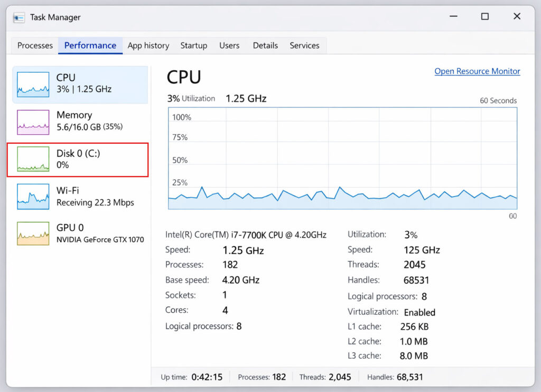541x392 pixels.
Task: Switch to the Processes tab
Action: (x=35, y=45)
